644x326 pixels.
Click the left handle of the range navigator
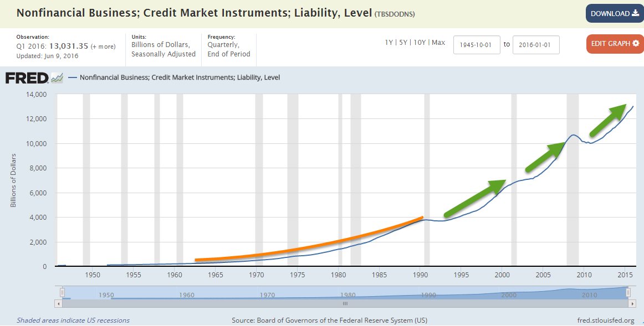[63, 292]
